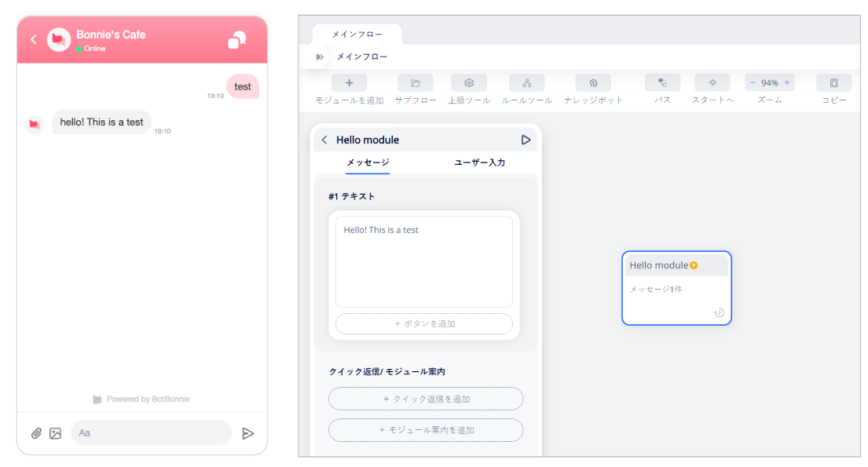Click モジュール案内を追加 button

pos(426,430)
